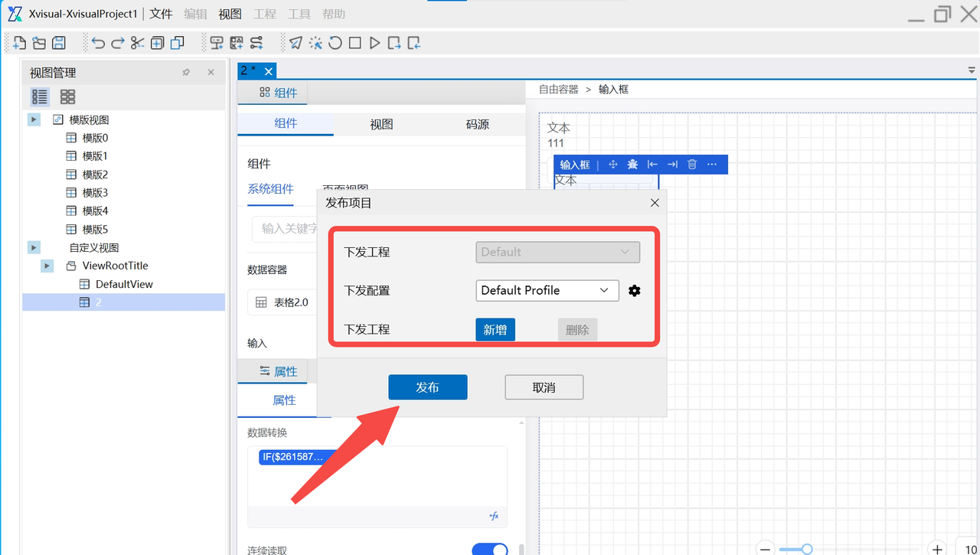Click the circular refresh toolbar icon
Image resolution: width=980 pixels, height=555 pixels.
(x=335, y=43)
